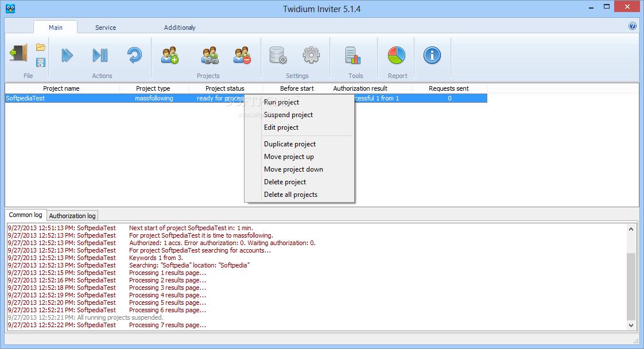Click log line Searching "Softpedia" location
This screenshot has height=349, width=644.
(x=189, y=265)
